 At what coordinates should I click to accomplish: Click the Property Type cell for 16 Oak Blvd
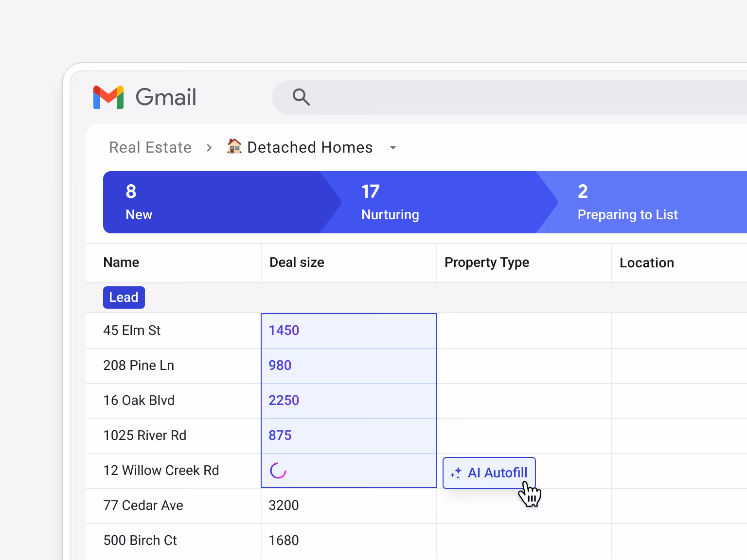click(524, 401)
